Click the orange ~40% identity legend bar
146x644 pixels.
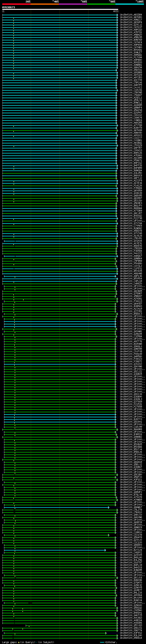pyautogui.click(x=45, y=4)
